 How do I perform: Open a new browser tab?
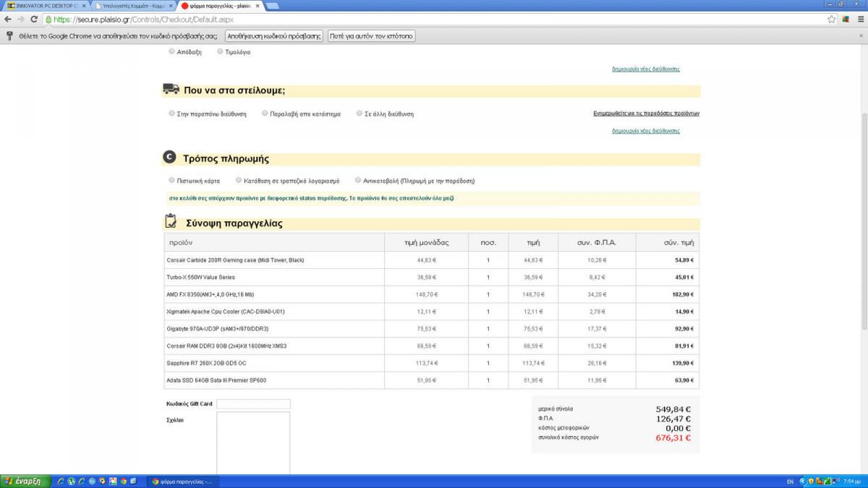tap(273, 6)
